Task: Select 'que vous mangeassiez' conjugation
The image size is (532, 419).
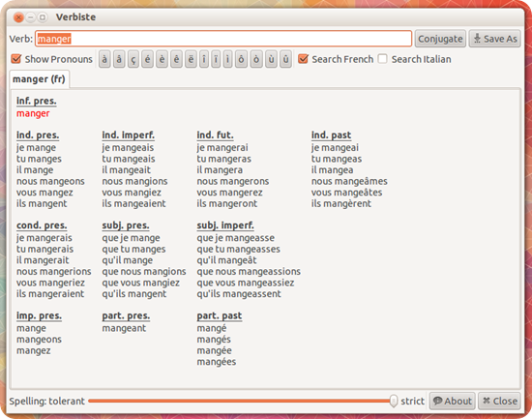Action: tap(246, 283)
